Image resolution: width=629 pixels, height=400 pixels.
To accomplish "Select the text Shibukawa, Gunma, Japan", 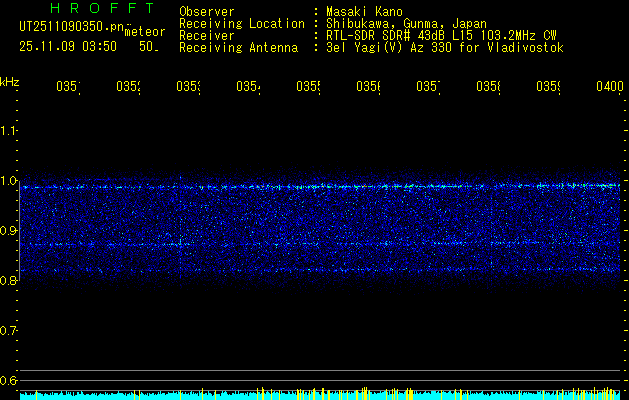I will (406, 24).
